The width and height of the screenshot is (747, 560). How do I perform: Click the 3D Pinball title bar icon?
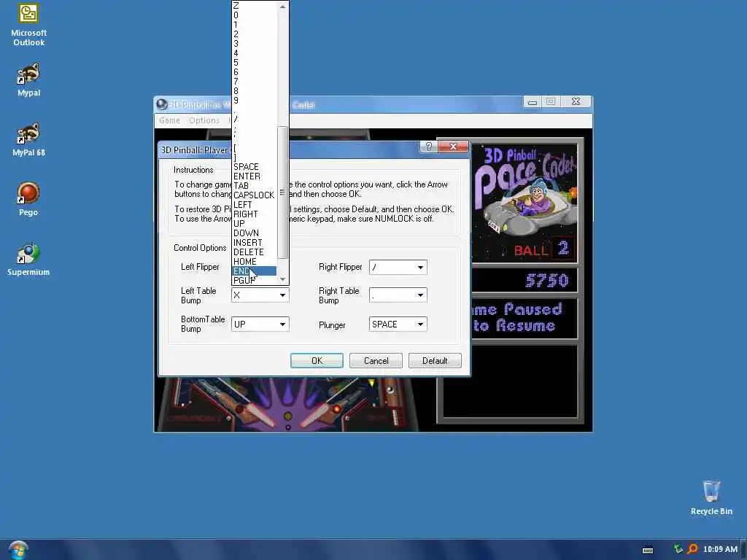click(x=162, y=104)
